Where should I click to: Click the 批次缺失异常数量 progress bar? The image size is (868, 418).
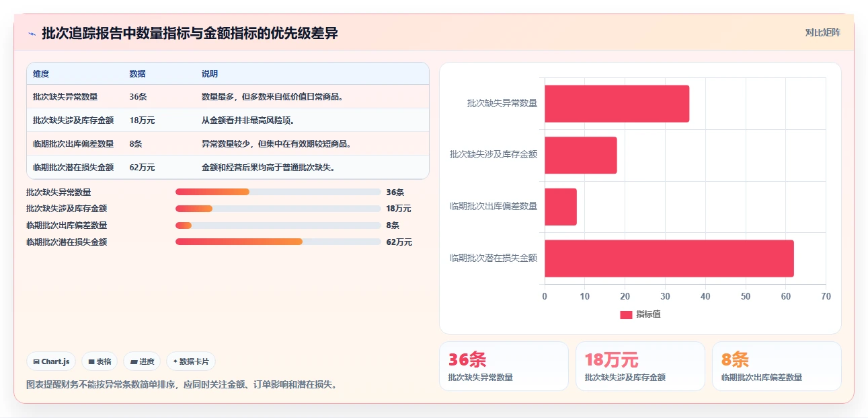(x=278, y=192)
